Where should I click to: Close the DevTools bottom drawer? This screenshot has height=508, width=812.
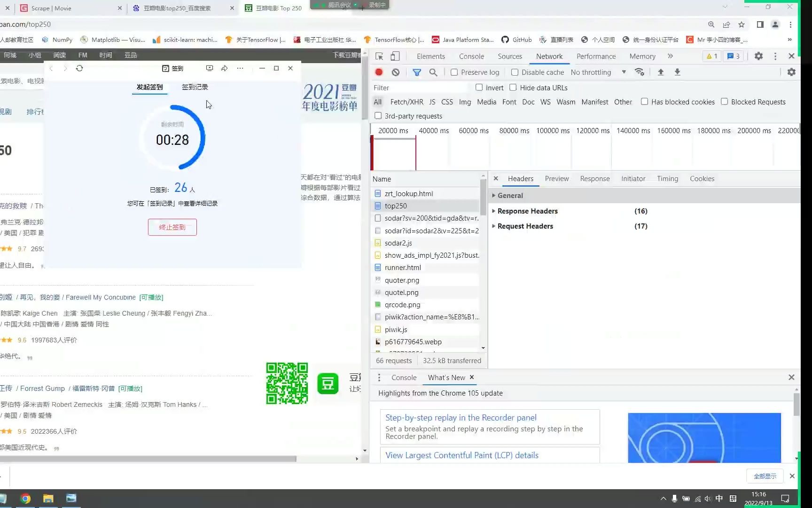[x=791, y=377]
